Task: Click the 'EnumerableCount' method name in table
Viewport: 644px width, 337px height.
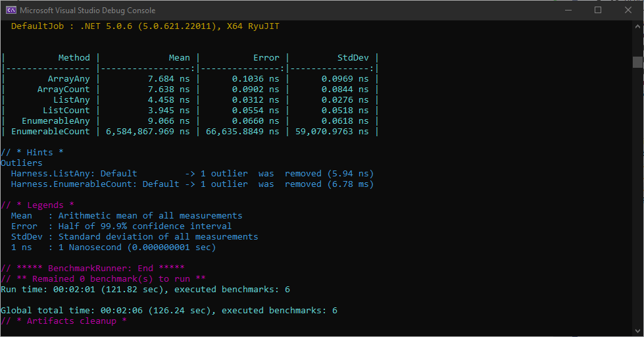Action: coord(50,132)
